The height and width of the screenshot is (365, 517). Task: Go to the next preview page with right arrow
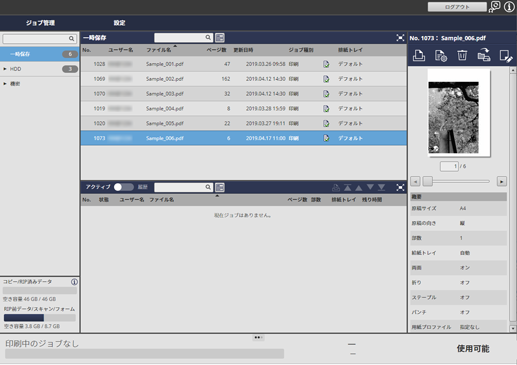(501, 181)
